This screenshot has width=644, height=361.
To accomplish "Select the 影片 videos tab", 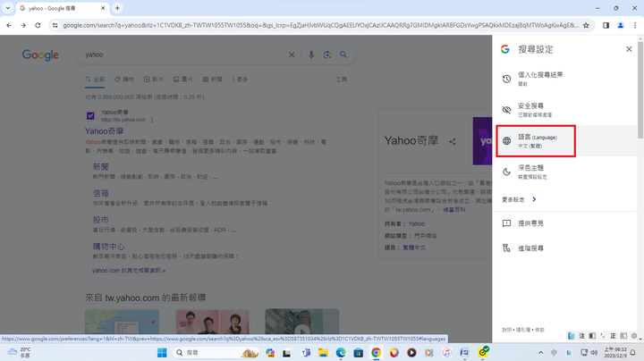I will (154, 80).
